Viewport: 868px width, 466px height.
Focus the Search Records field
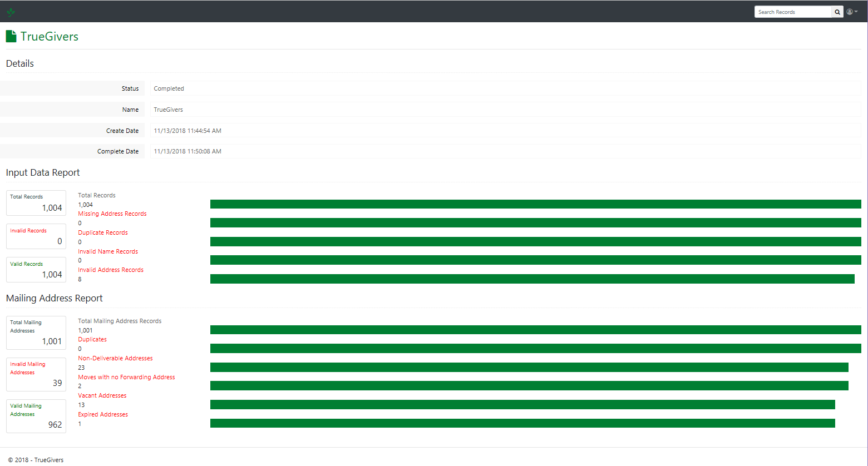coord(793,12)
